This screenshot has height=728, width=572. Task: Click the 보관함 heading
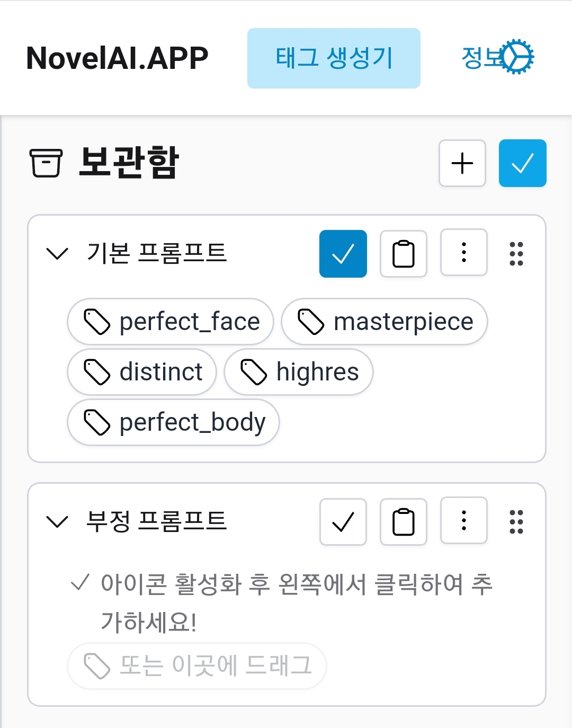click(x=129, y=162)
